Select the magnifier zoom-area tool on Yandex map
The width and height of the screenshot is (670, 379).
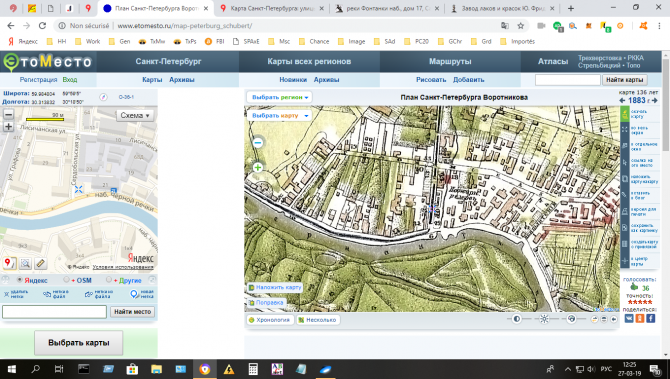coord(25,263)
